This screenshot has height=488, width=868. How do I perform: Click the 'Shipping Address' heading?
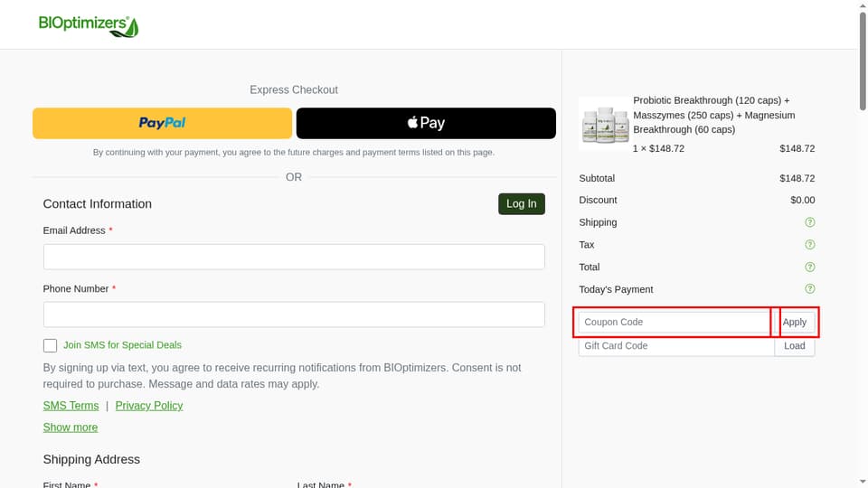(x=91, y=459)
